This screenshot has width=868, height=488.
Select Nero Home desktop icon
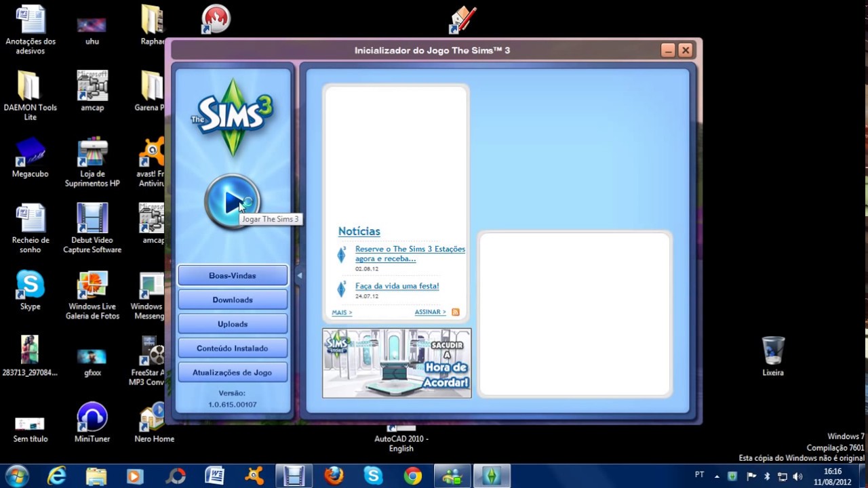click(154, 422)
